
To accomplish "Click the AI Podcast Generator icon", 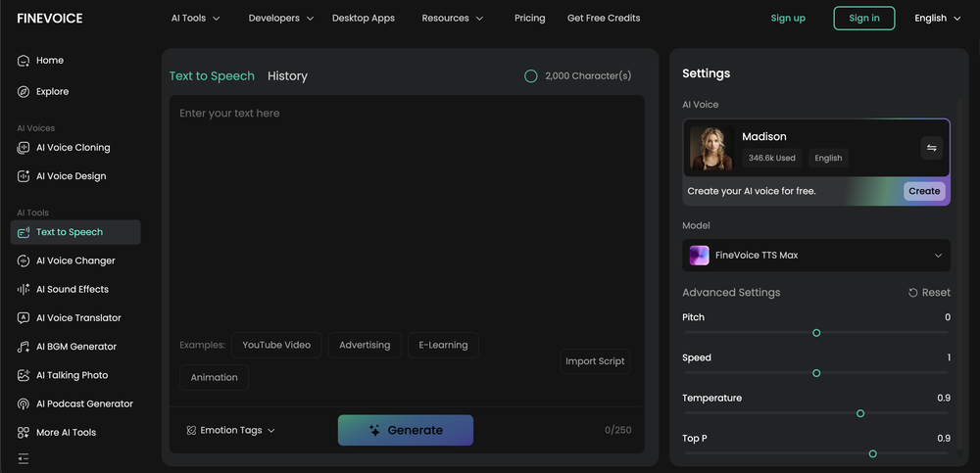I will coord(24,403).
